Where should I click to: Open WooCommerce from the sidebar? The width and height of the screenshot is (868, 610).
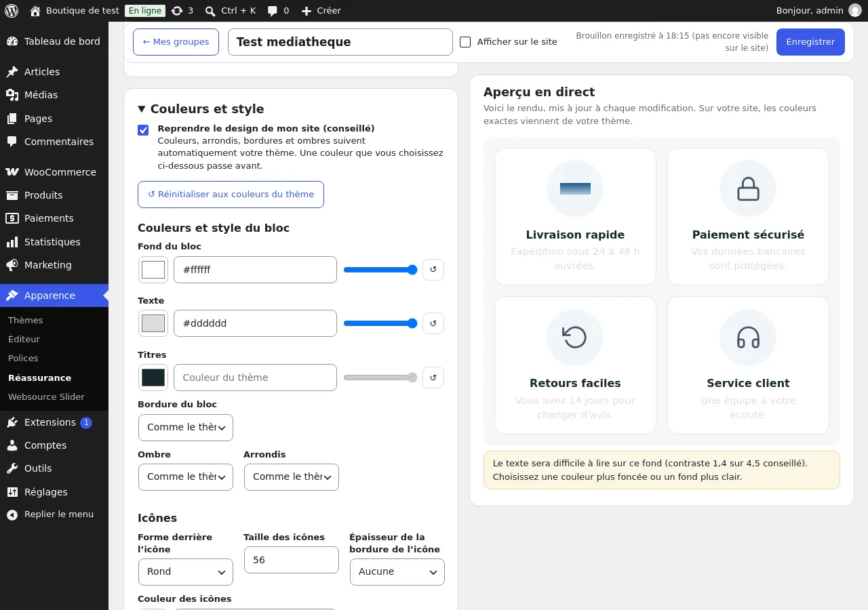coord(54,172)
